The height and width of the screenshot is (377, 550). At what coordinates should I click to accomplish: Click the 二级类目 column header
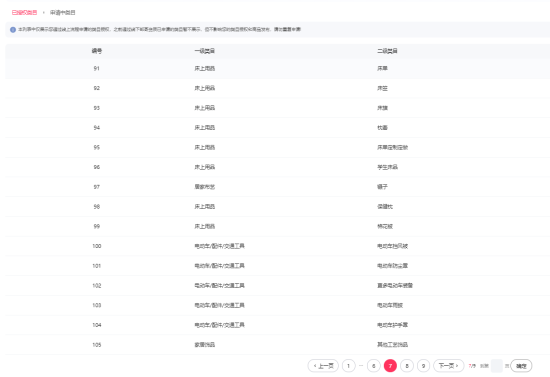[x=387, y=51]
